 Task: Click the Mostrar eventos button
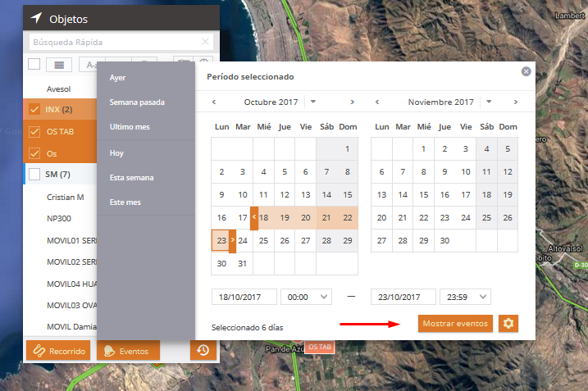pos(455,323)
